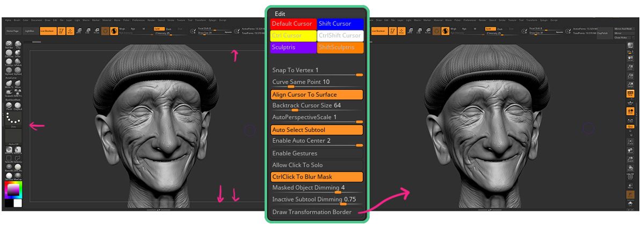The height and width of the screenshot is (228, 644).
Task: Enable Zadd in left window
Action: coord(159,29)
